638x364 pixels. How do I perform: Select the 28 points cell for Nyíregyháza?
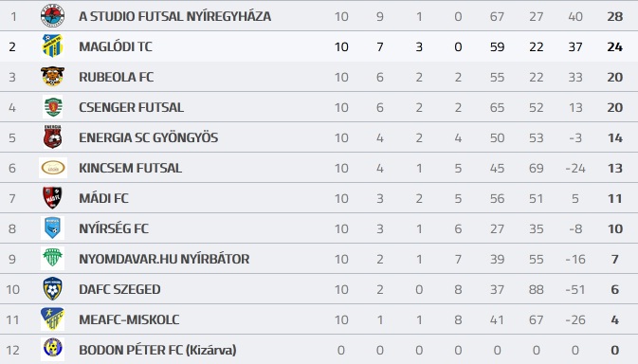click(x=615, y=17)
